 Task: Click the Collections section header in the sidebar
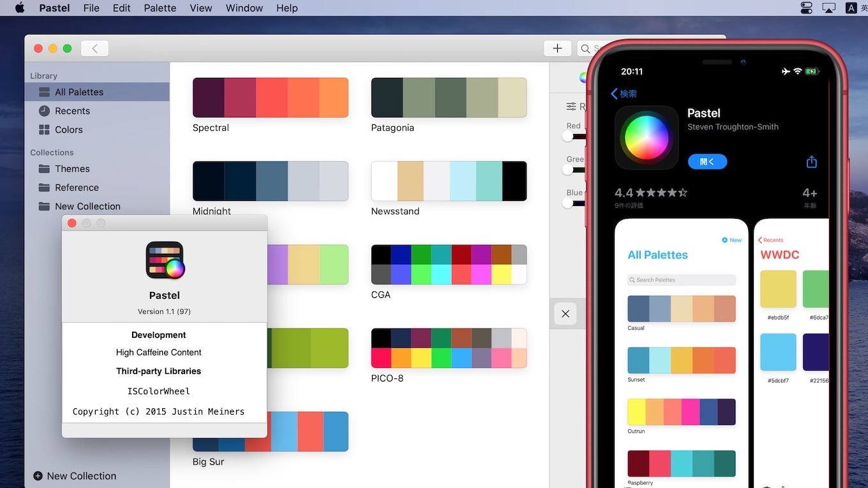52,152
